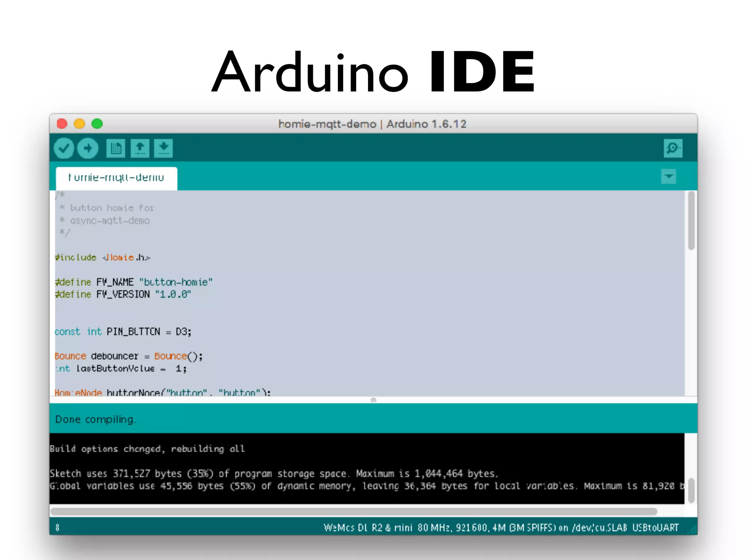Image resolution: width=747 pixels, height=560 pixels.
Task: Click the green zoom window button
Action: click(x=97, y=124)
